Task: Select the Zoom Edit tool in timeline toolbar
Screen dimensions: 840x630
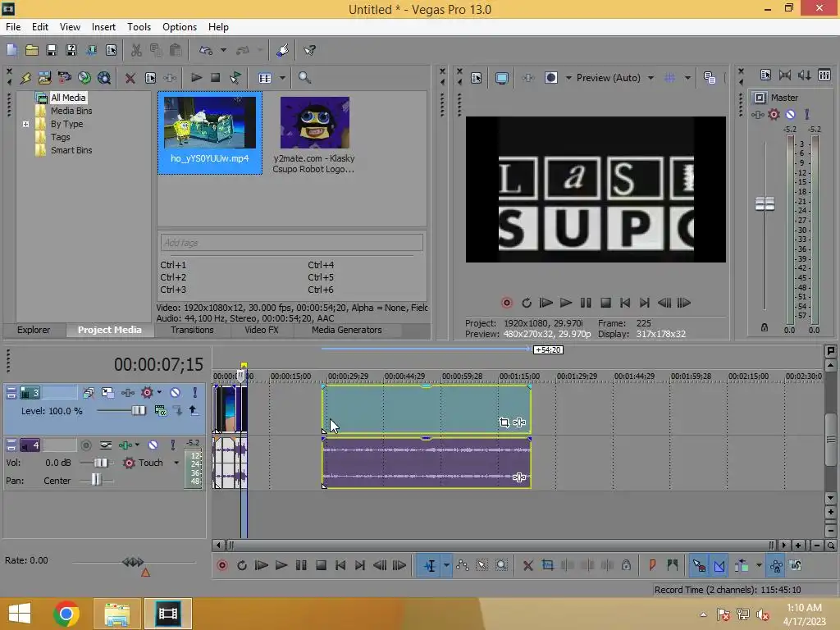Action: pos(501,565)
